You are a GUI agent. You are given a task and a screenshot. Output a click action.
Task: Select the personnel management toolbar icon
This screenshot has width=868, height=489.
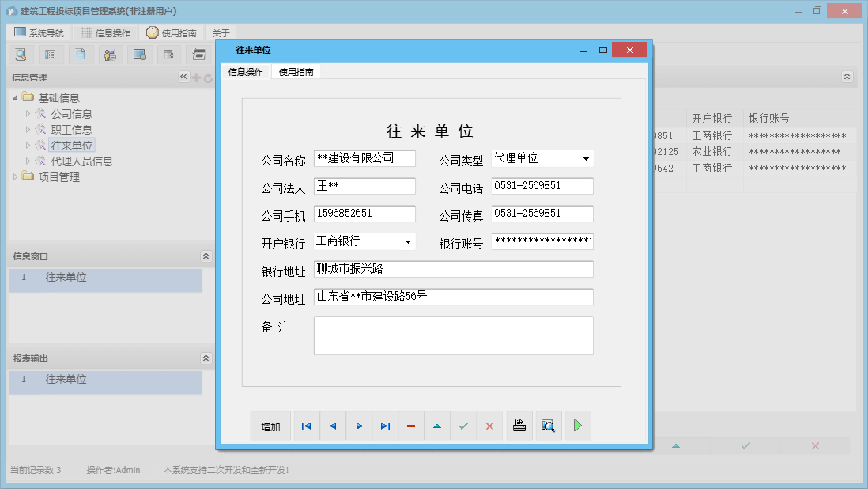pyautogui.click(x=110, y=54)
